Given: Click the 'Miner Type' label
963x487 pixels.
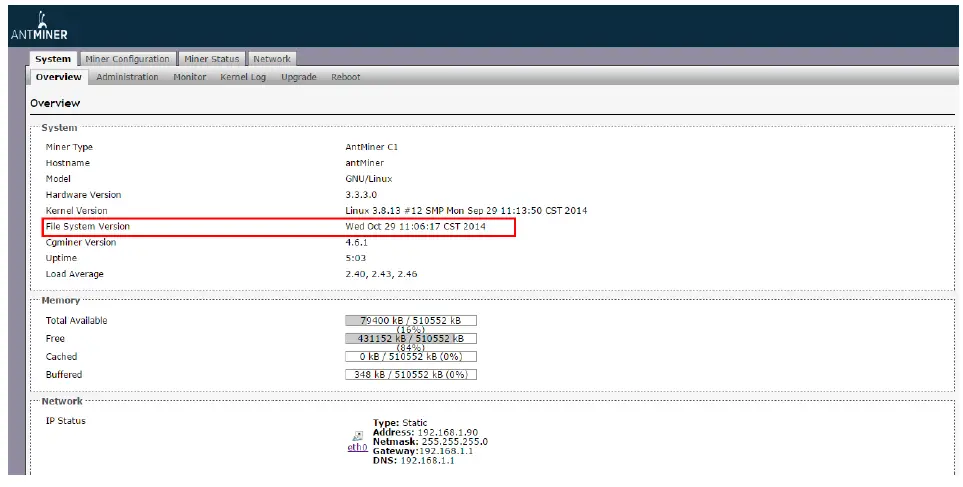Looking at the screenshot, I should pos(69,147).
